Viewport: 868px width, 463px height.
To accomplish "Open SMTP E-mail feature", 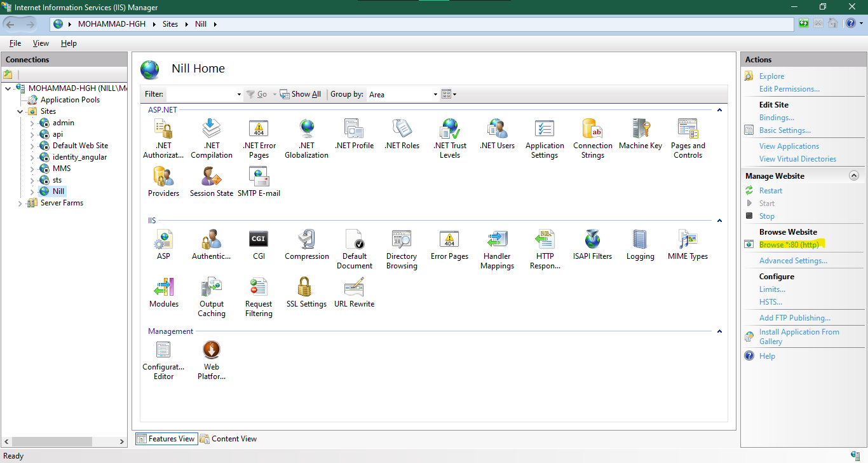I will click(x=259, y=182).
